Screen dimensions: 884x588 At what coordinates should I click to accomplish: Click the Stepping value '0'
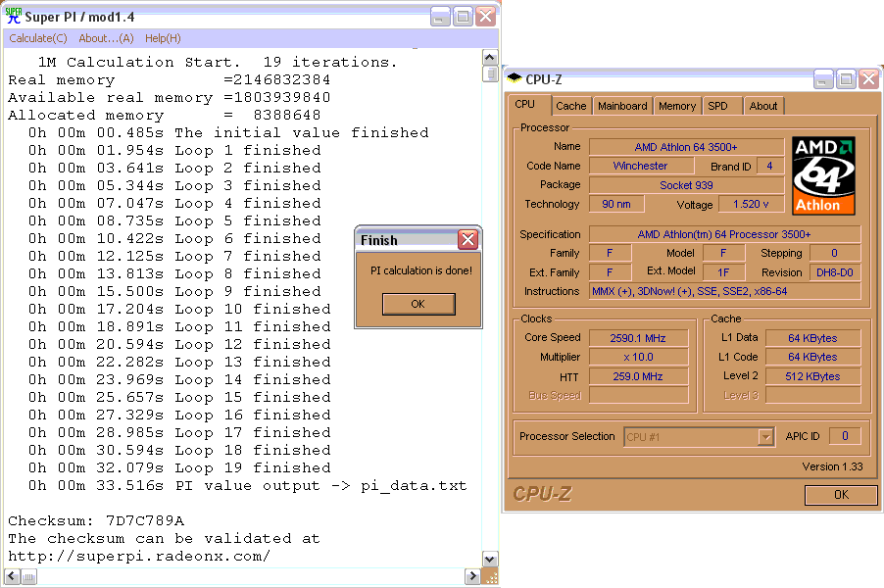[835, 253]
